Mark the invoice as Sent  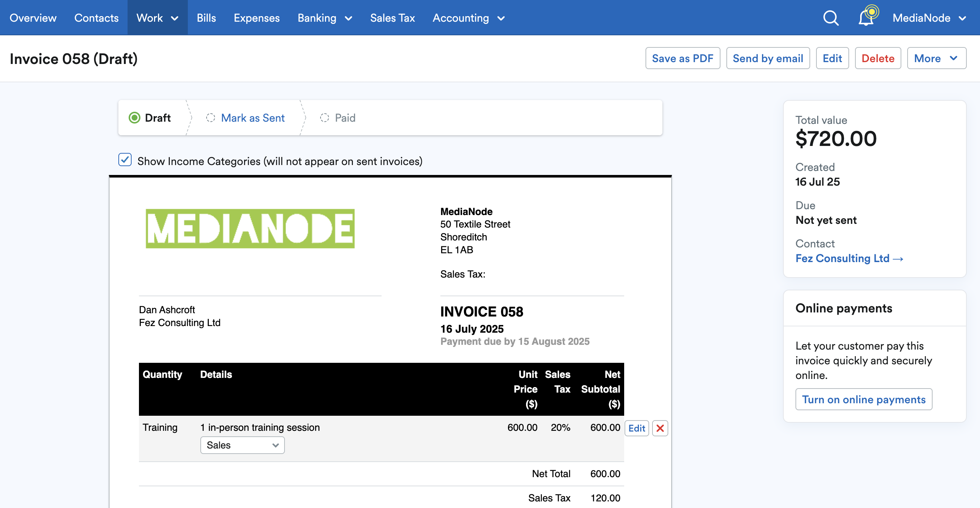tap(253, 118)
